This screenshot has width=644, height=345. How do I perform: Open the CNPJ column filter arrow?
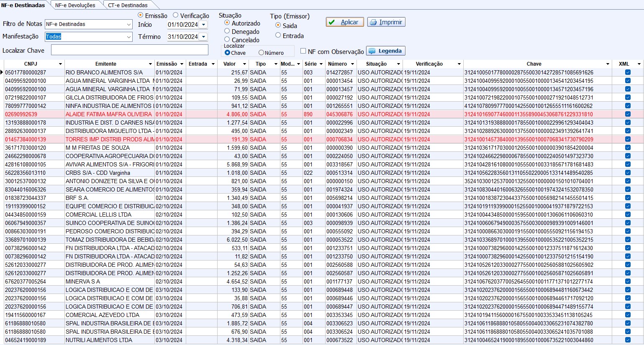point(60,64)
